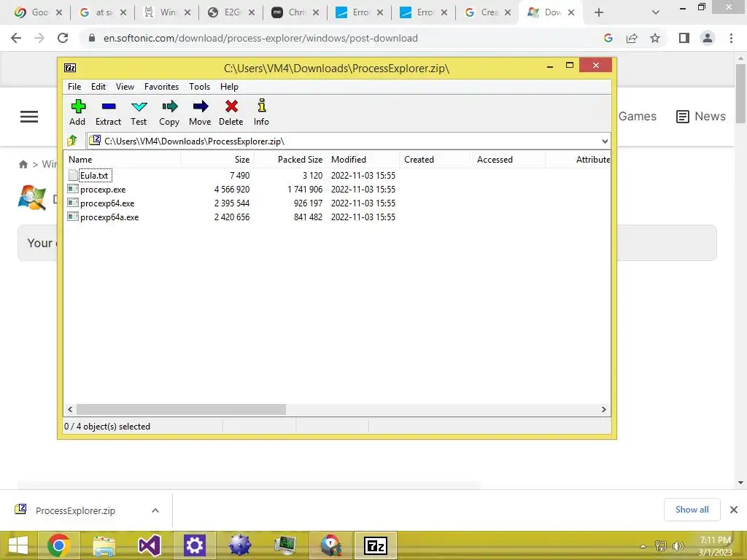Open the Windows Start button
Image resolution: width=747 pixels, height=560 pixels.
pyautogui.click(x=18, y=545)
